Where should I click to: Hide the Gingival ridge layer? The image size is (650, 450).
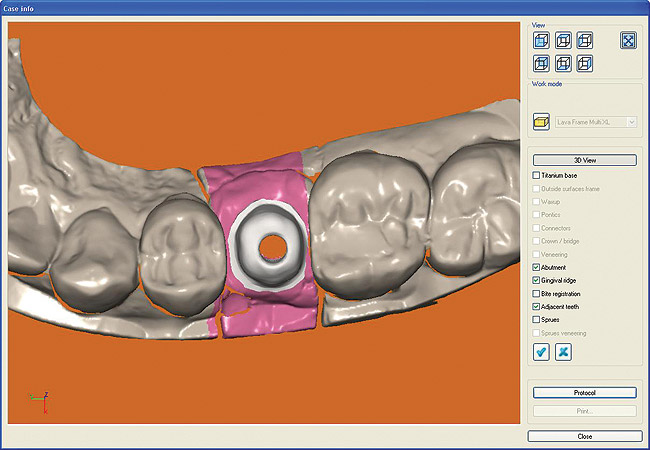(x=537, y=281)
